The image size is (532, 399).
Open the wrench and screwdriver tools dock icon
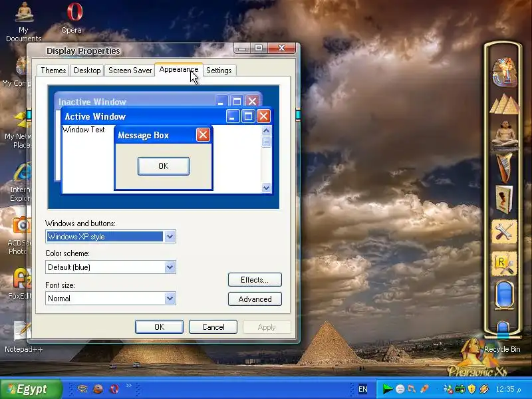coord(504,232)
